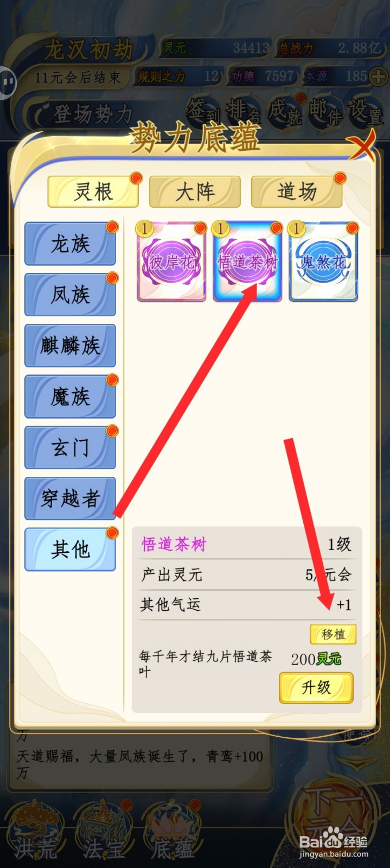Close the 势力底蕴 panel with the X
390x868 pixels.
pyautogui.click(x=361, y=145)
